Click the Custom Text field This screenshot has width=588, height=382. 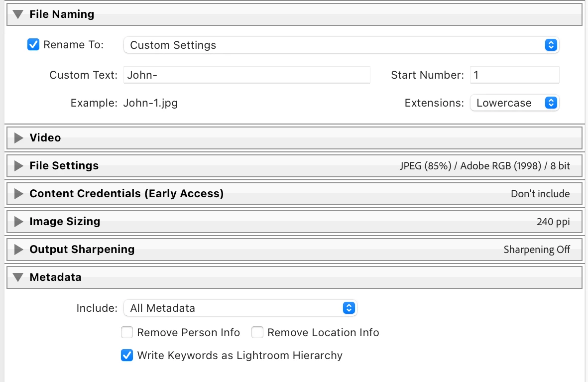pos(246,75)
